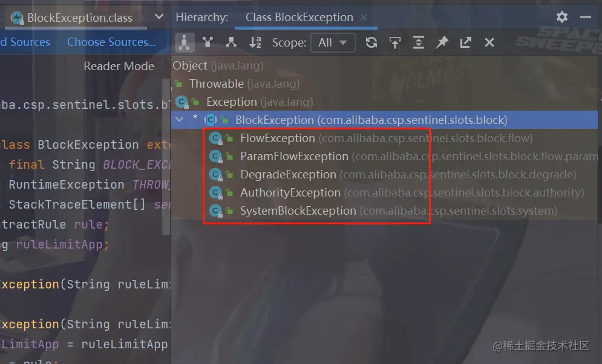Click abstract class icon beside BlockException
Screen dimensions: 602x364
(211, 120)
